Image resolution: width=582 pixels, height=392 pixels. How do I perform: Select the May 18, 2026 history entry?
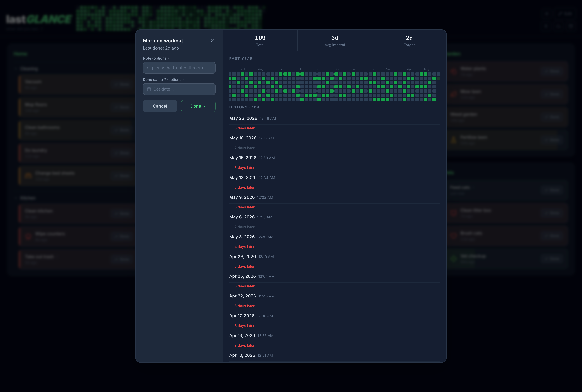click(335, 138)
